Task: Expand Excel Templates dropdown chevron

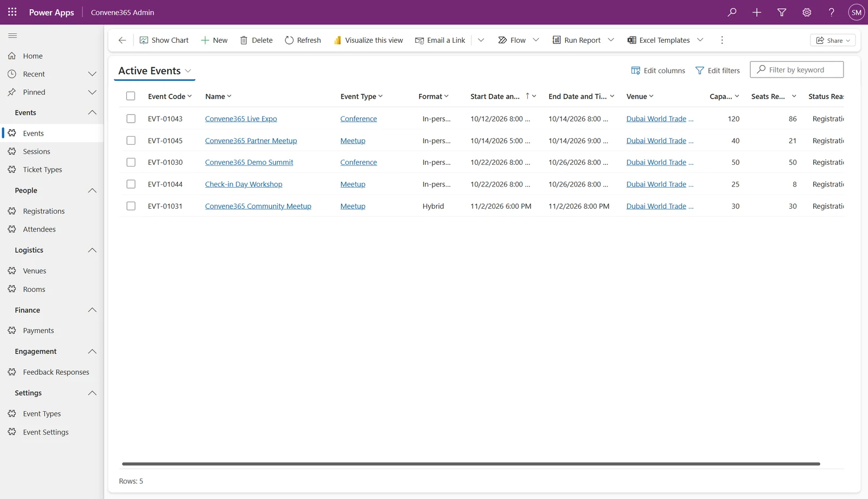Action: (700, 40)
